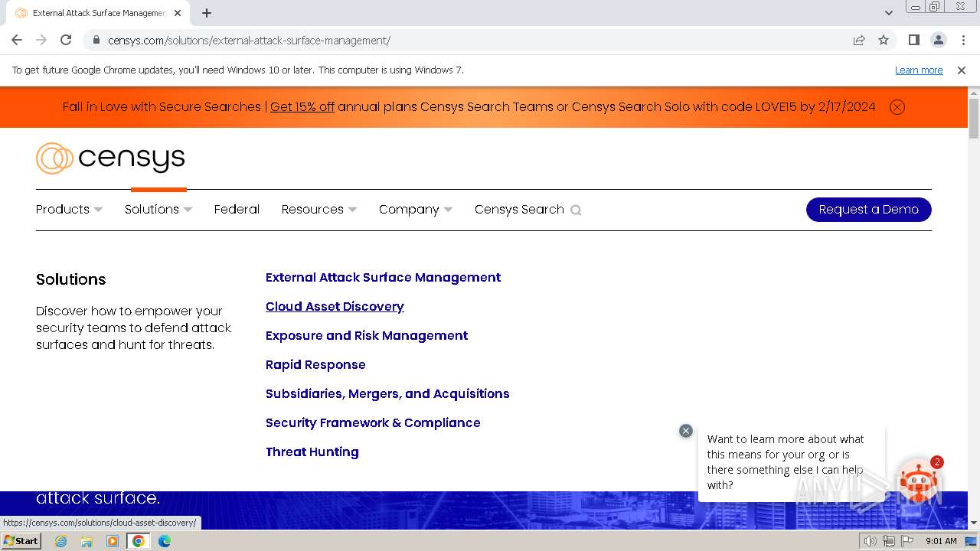Viewport: 980px width, 551px height.
Task: Click the Censys logo
Action: tap(110, 158)
